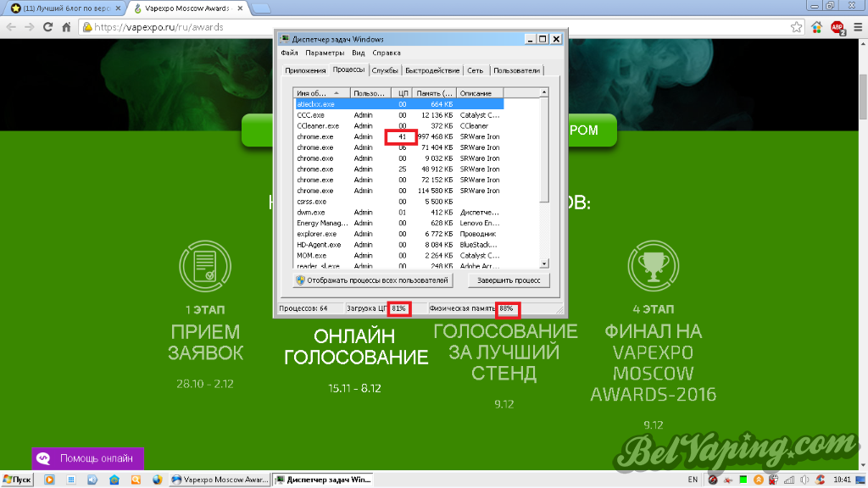
Task: Sort by the ЦП column header
Action: [403, 93]
